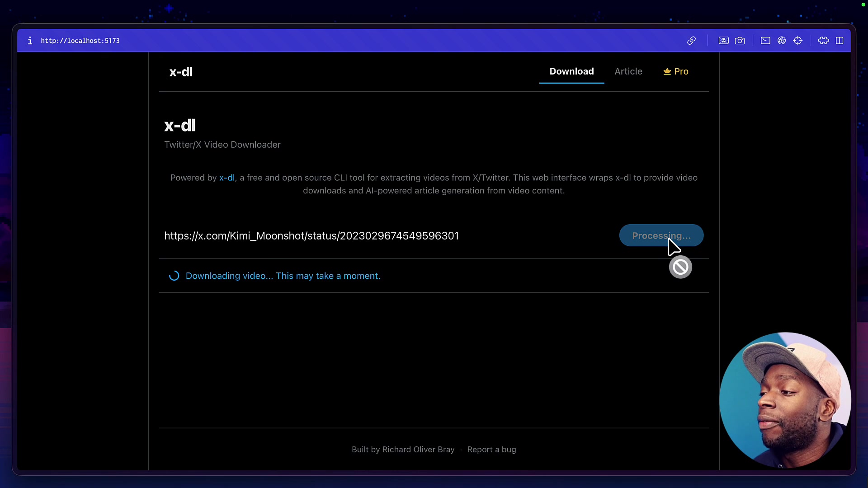
Task: Click the circular webcam thumbnail
Action: tap(785, 399)
